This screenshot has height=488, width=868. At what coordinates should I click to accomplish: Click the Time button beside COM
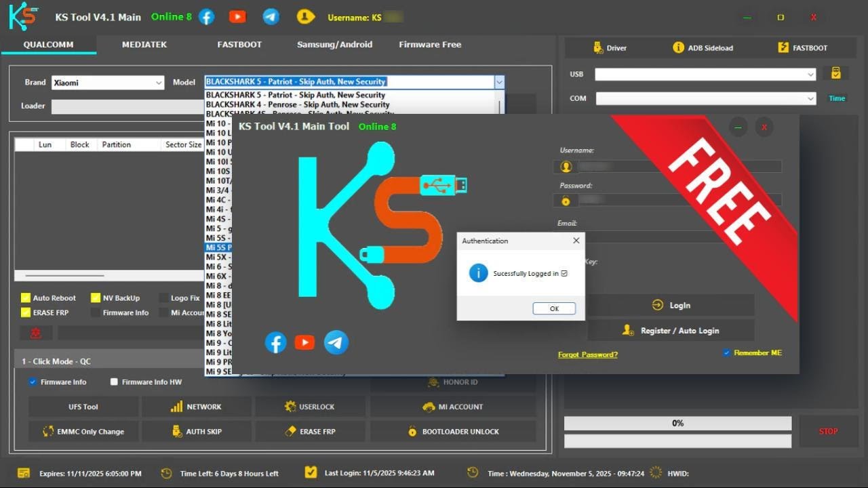click(837, 98)
